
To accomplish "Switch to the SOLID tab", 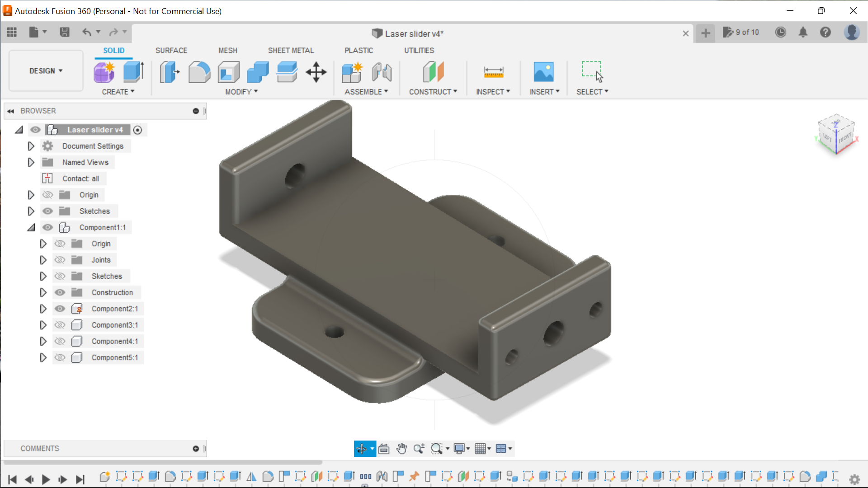I will tap(114, 51).
